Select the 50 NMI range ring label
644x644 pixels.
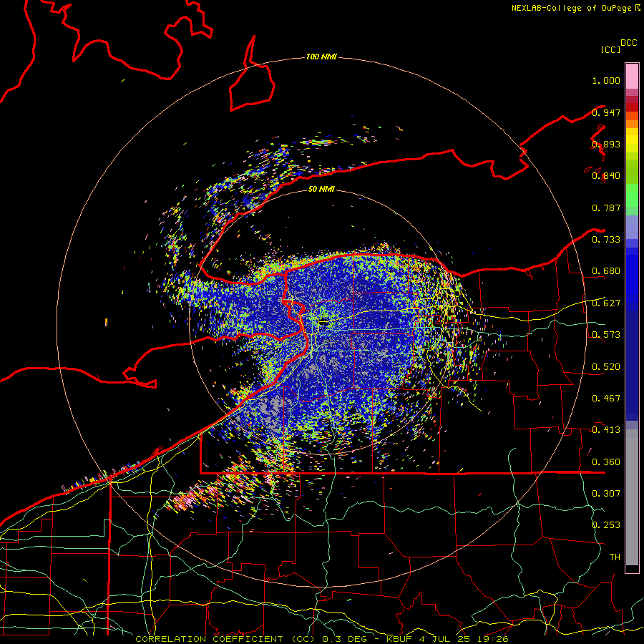[x=321, y=189]
